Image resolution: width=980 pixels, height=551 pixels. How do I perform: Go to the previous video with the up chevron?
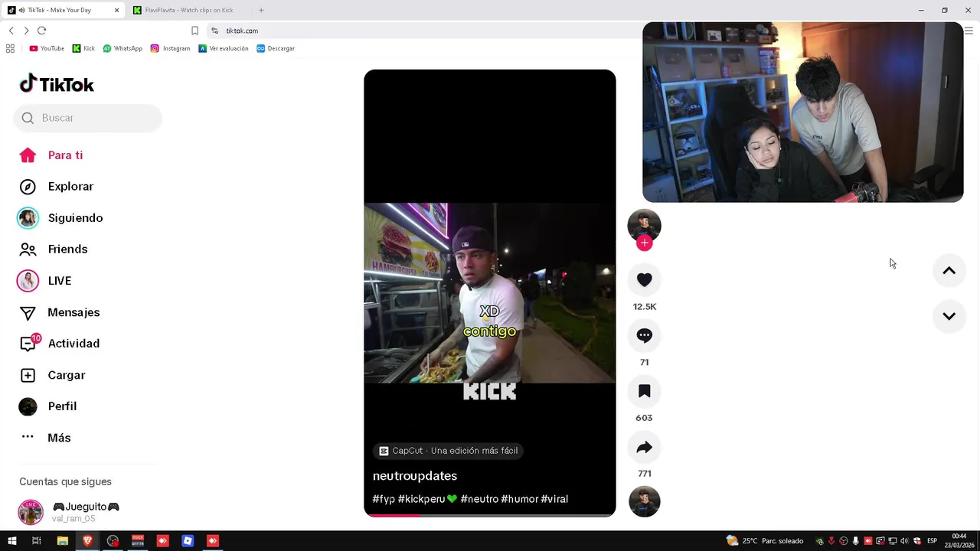click(949, 271)
